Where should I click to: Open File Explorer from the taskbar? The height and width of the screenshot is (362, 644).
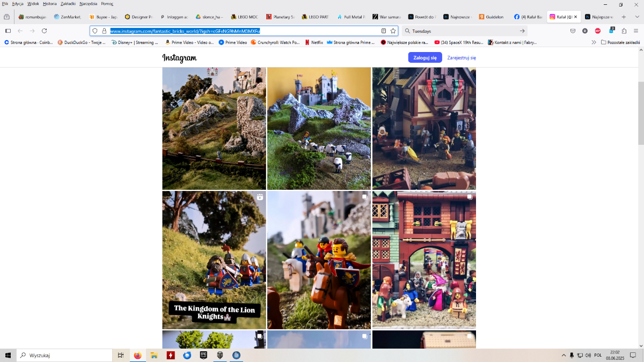154,355
